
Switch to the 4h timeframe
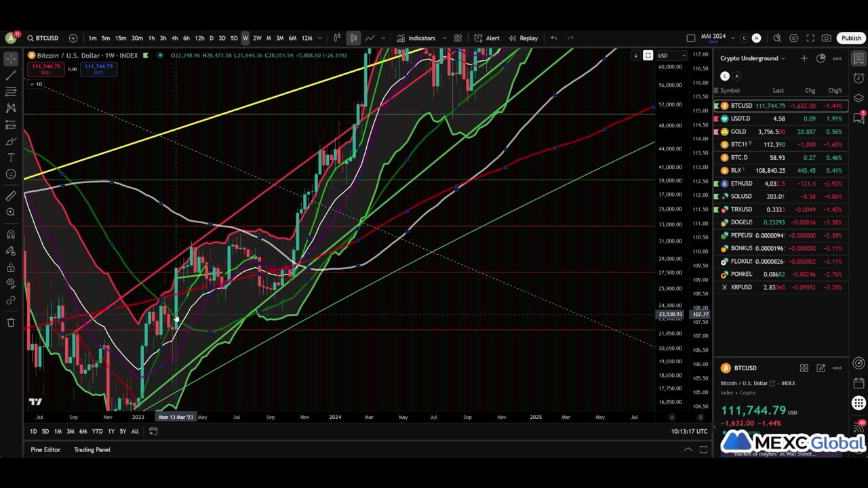[174, 38]
